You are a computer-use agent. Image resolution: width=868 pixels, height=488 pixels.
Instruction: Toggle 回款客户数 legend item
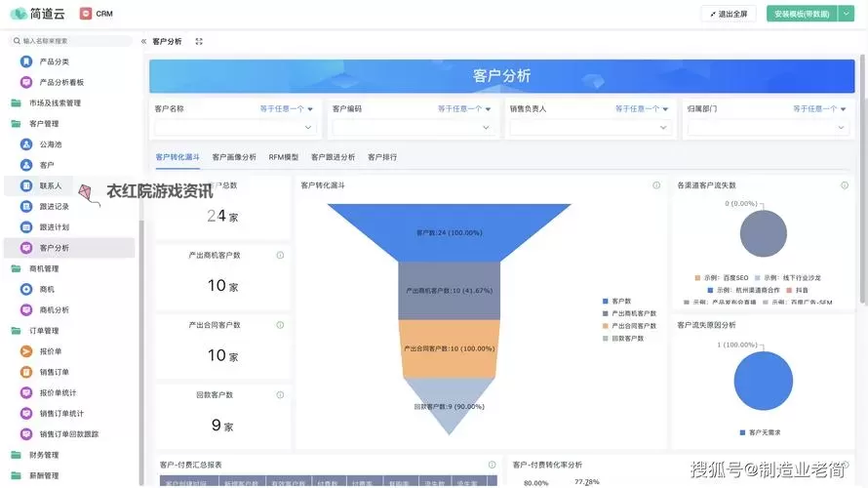pos(623,339)
